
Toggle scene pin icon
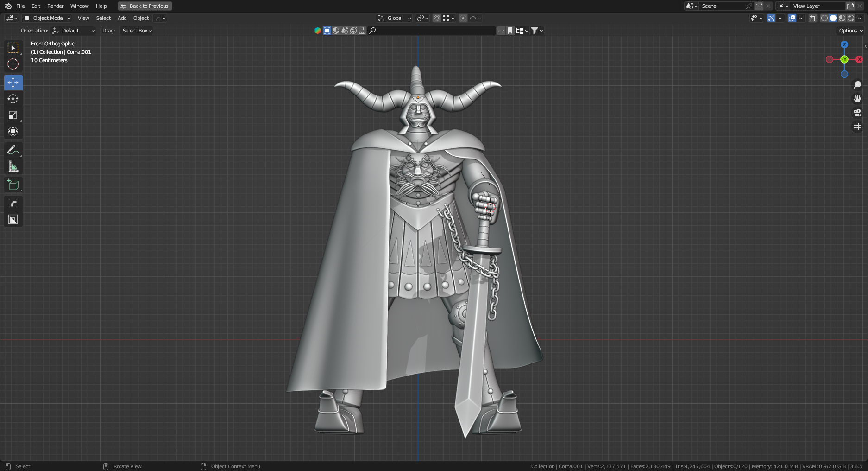(x=748, y=6)
